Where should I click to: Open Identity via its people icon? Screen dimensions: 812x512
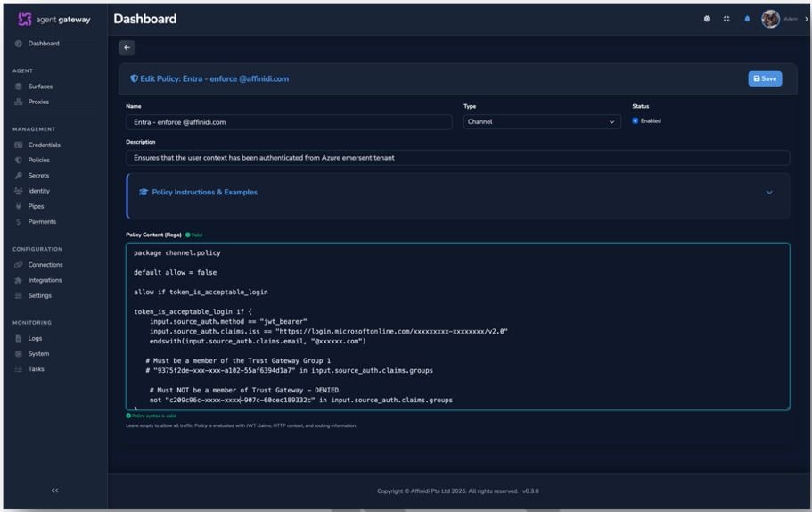pos(19,191)
